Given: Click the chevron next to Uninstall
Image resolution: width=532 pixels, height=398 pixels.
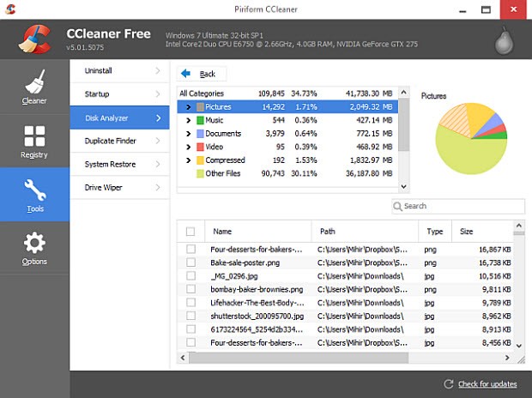Looking at the screenshot, I should tap(158, 70).
